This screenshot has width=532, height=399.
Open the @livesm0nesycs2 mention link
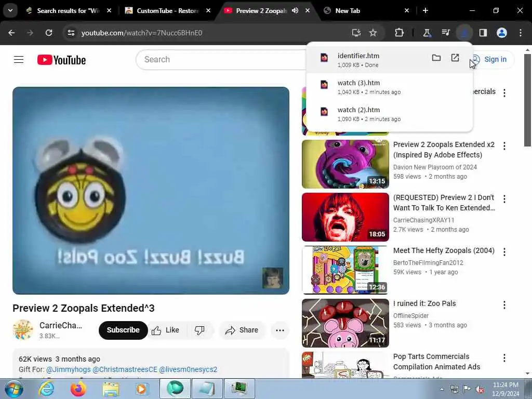(x=188, y=369)
